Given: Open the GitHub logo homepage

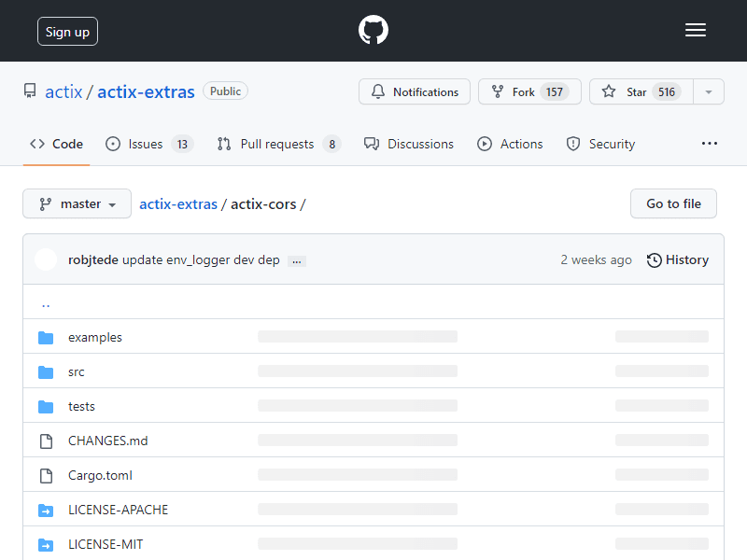Looking at the screenshot, I should [373, 30].
